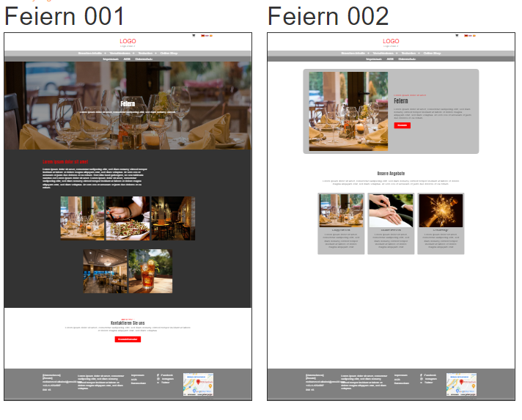This screenshot has width=522, height=420.
Task: Click the red Kontaktformular button in Feiern 001
Action: [128, 339]
